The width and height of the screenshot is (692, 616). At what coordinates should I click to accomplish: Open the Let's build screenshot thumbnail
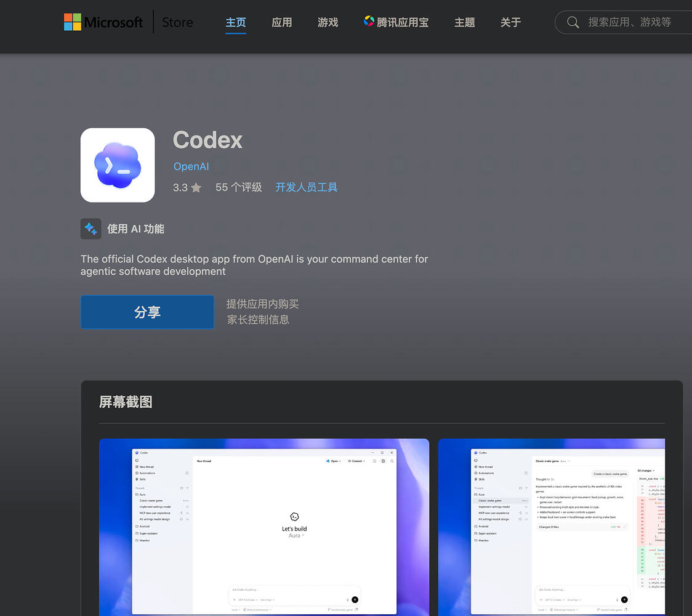pos(264,527)
